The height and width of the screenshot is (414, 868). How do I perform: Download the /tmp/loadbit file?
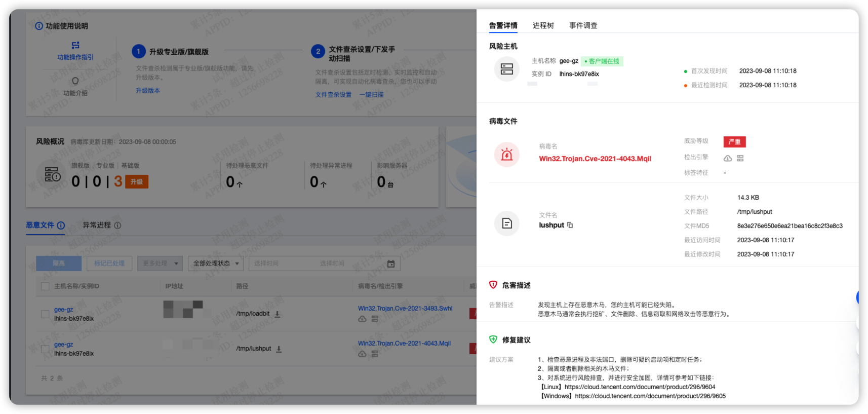click(x=277, y=314)
